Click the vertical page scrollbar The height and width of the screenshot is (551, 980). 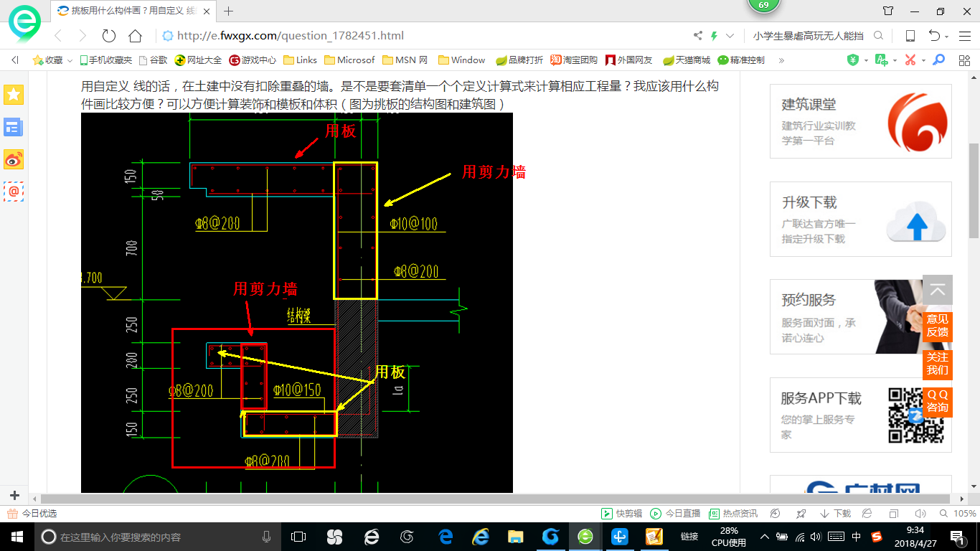click(974, 190)
